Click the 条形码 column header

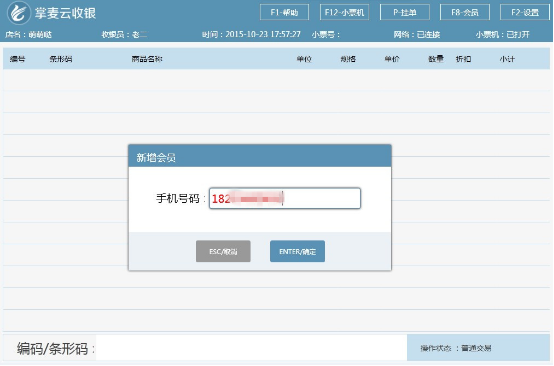tap(61, 59)
